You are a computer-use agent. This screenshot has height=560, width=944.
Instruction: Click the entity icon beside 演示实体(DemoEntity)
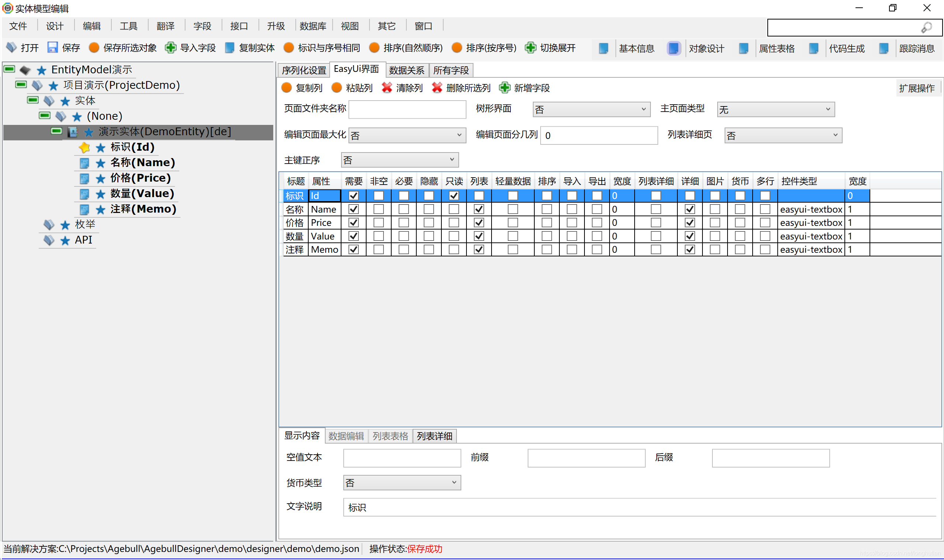pos(73,132)
